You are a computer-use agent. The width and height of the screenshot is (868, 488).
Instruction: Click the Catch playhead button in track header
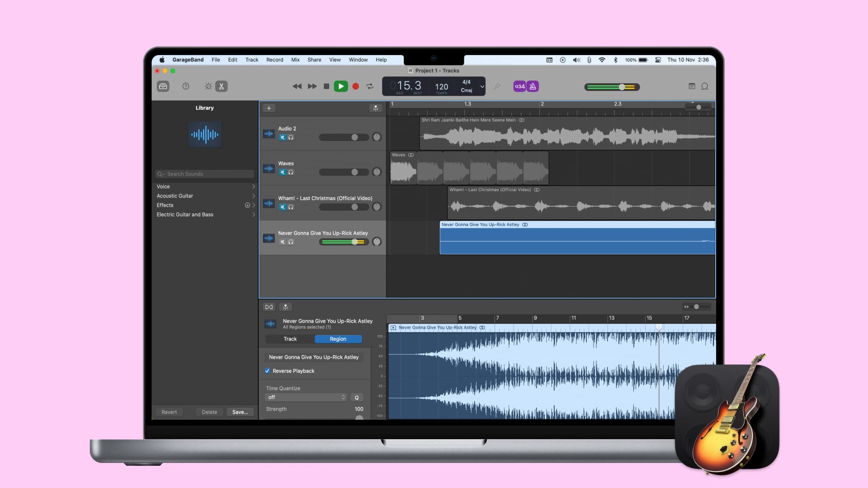point(376,108)
